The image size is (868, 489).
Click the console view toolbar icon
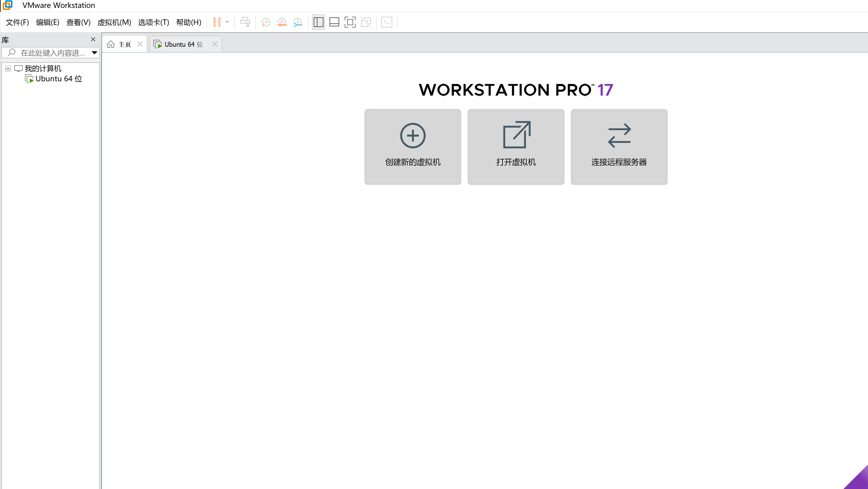387,22
